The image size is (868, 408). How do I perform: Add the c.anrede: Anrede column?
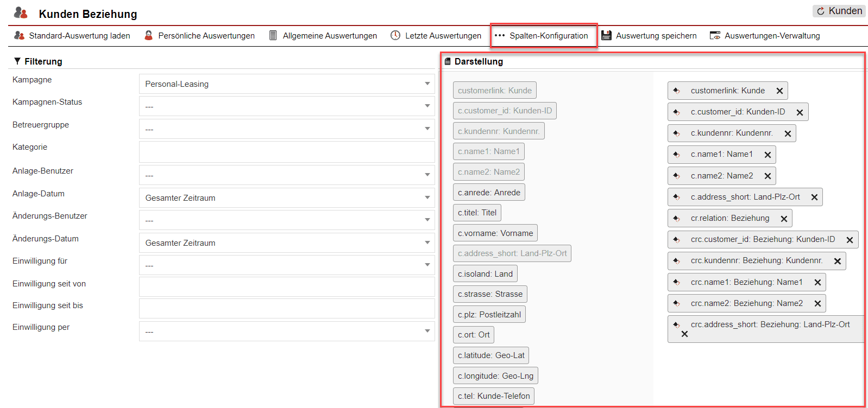point(489,193)
